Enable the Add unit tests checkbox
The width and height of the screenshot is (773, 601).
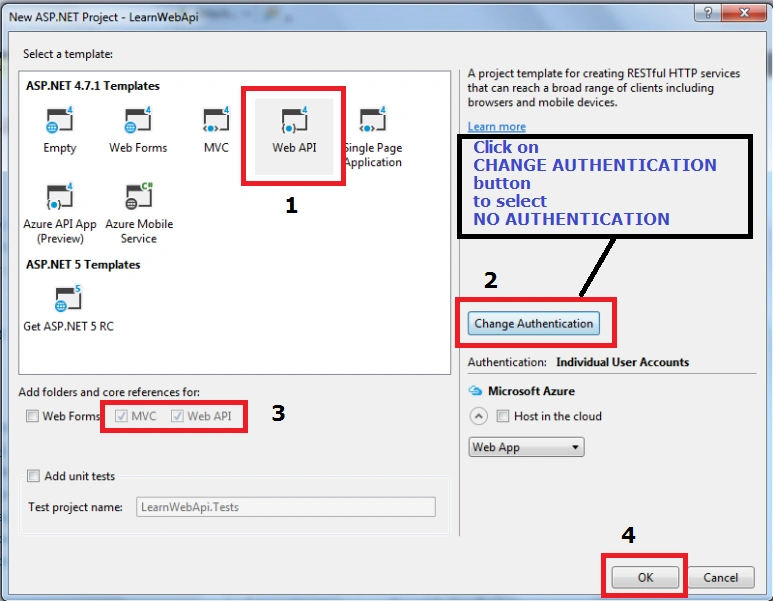[x=34, y=476]
